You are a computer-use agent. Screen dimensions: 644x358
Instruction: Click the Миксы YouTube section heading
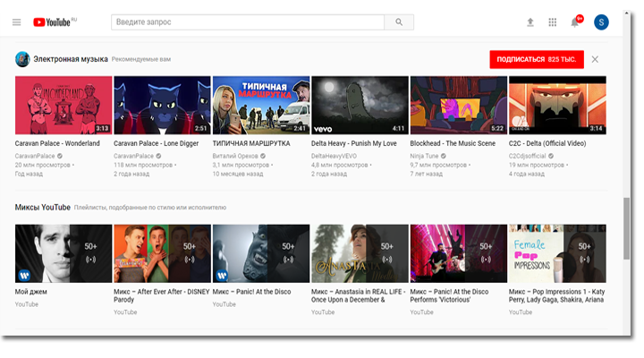point(43,208)
